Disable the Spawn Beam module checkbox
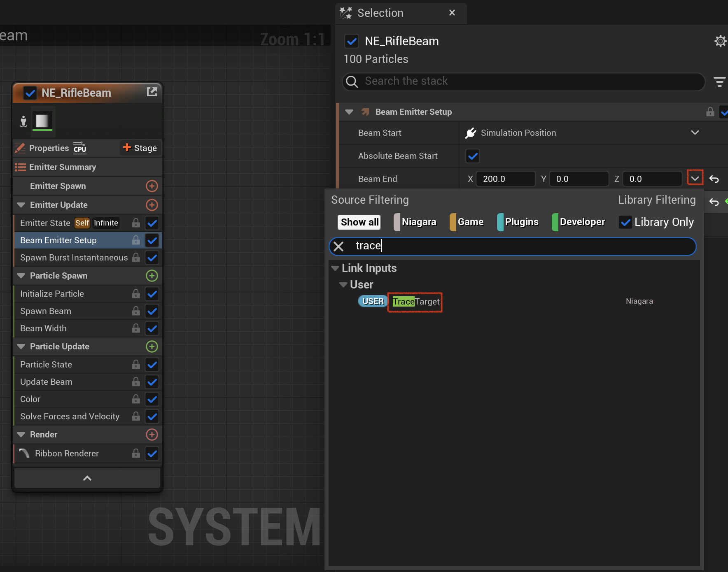The width and height of the screenshot is (728, 572). 152,311
